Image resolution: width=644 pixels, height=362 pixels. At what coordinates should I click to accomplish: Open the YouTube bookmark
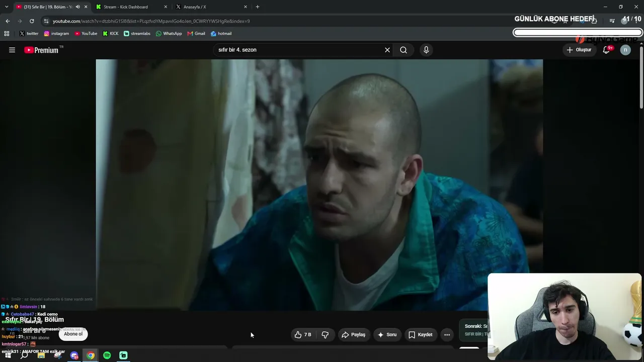click(86, 34)
